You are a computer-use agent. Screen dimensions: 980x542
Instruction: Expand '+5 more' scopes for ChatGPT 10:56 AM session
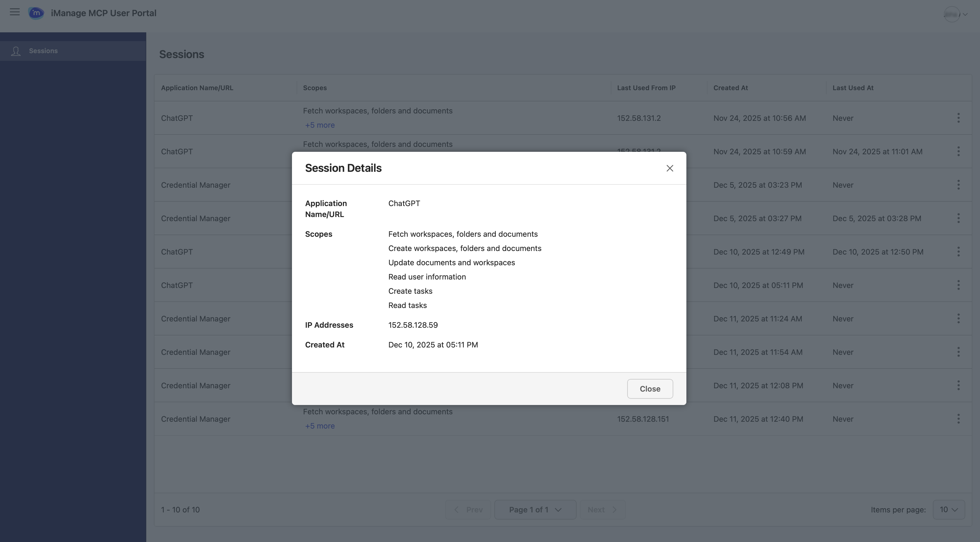pos(320,125)
